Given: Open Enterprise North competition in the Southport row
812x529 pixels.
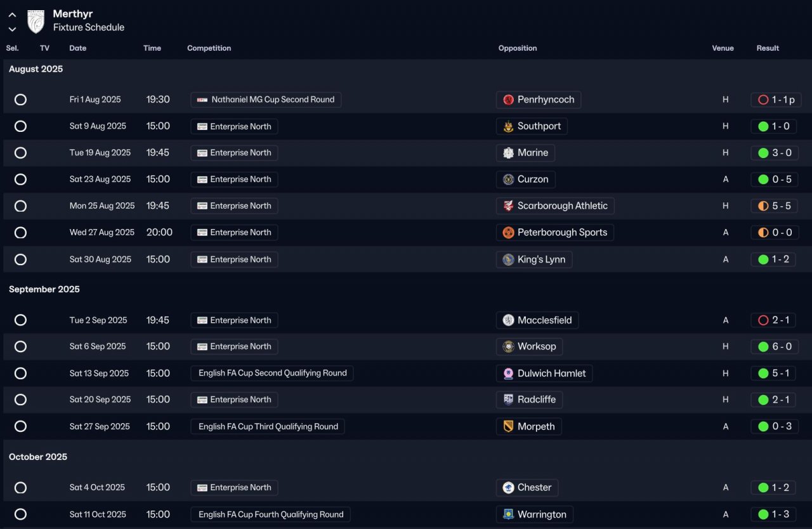Looking at the screenshot, I should pos(234,126).
